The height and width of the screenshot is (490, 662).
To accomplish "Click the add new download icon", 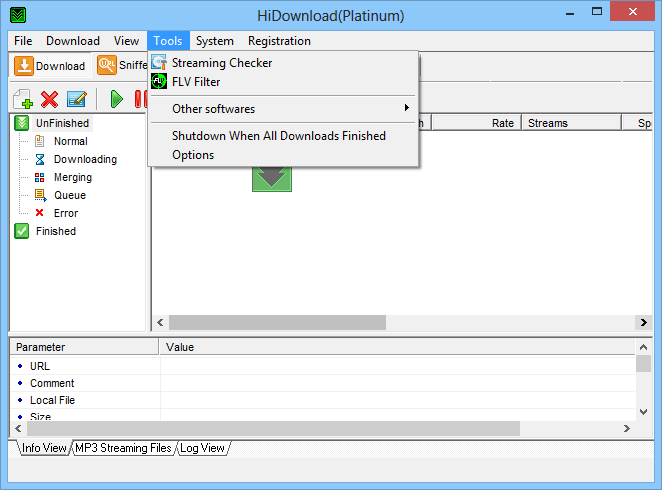I will (23, 99).
